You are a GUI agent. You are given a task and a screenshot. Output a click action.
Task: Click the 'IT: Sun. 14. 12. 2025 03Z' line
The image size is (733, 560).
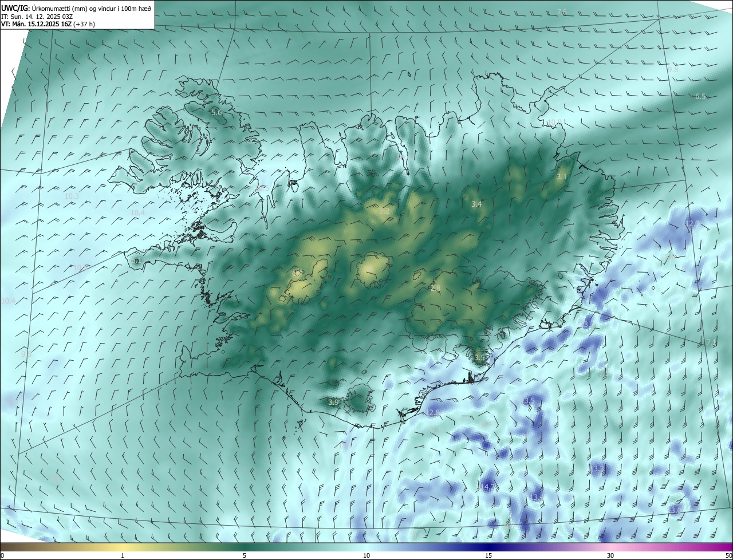[36, 17]
